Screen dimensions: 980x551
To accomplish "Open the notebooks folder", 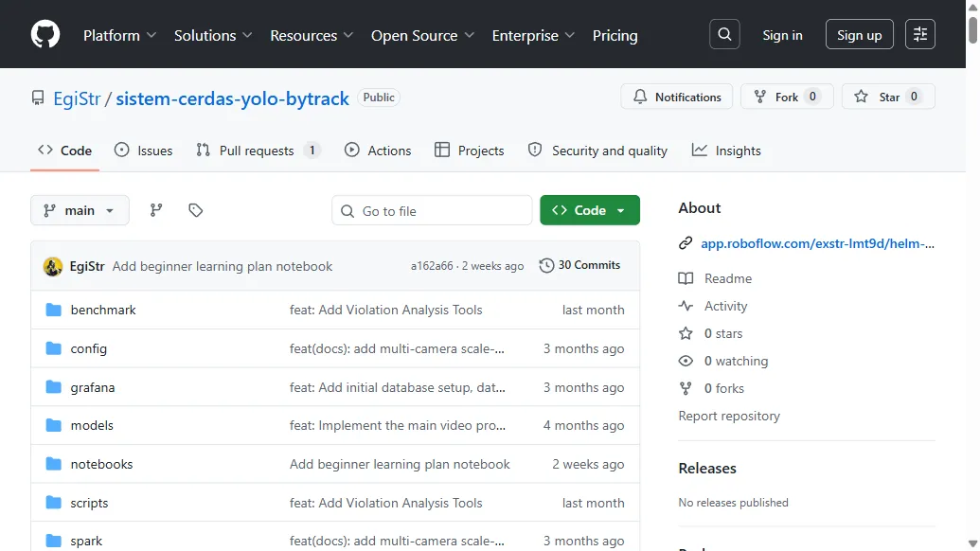I will click(x=102, y=464).
